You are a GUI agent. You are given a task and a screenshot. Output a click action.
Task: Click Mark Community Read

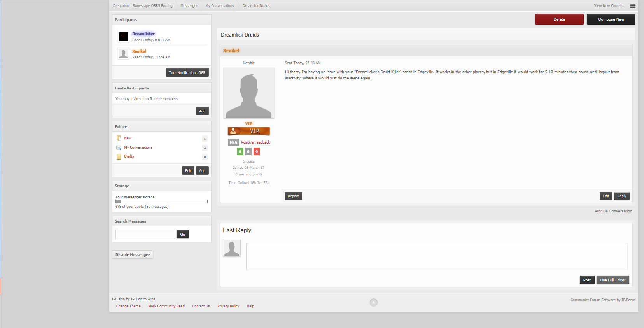pos(166,306)
